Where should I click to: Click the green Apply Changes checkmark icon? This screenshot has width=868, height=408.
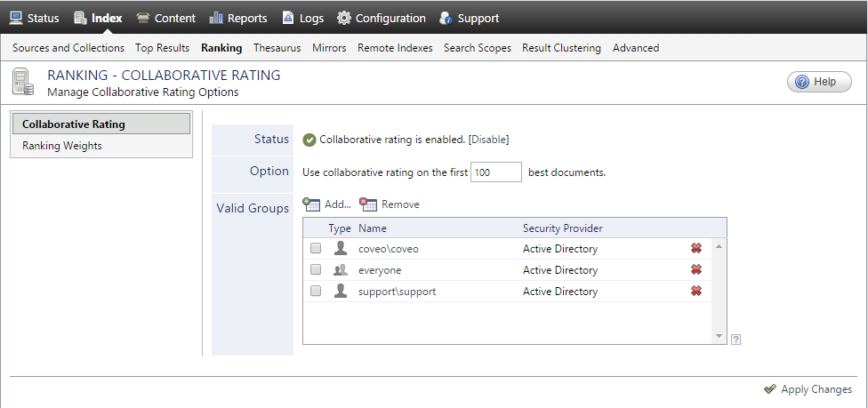769,389
